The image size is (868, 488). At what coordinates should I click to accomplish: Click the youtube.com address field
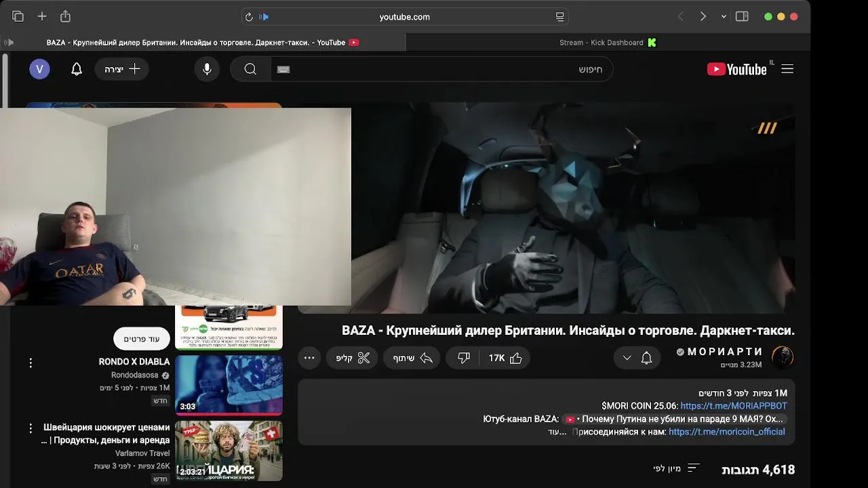(x=405, y=17)
